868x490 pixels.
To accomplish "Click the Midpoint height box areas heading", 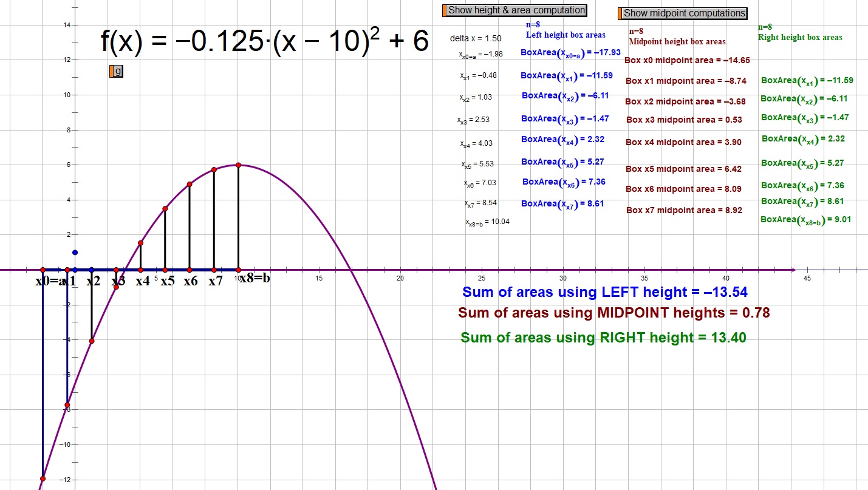I will [677, 42].
